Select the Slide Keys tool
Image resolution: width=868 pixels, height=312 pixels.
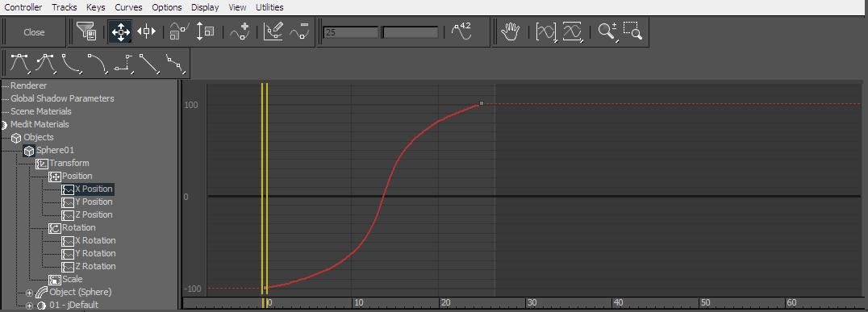146,32
